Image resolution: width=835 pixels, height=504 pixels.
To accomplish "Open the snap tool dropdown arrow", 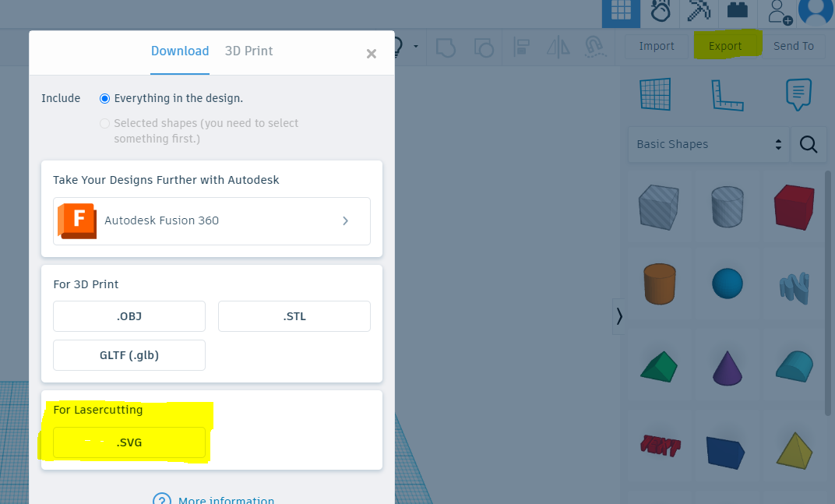I will 415,47.
